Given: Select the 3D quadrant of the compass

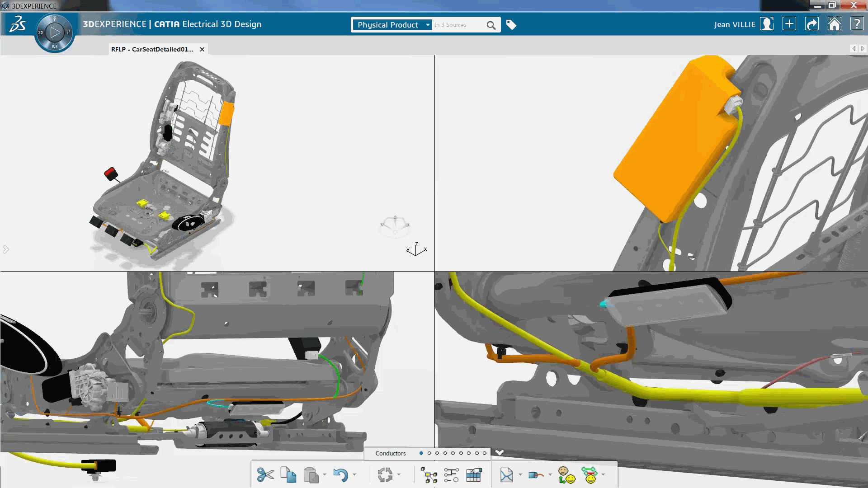Looking at the screenshot, I should 40,33.
